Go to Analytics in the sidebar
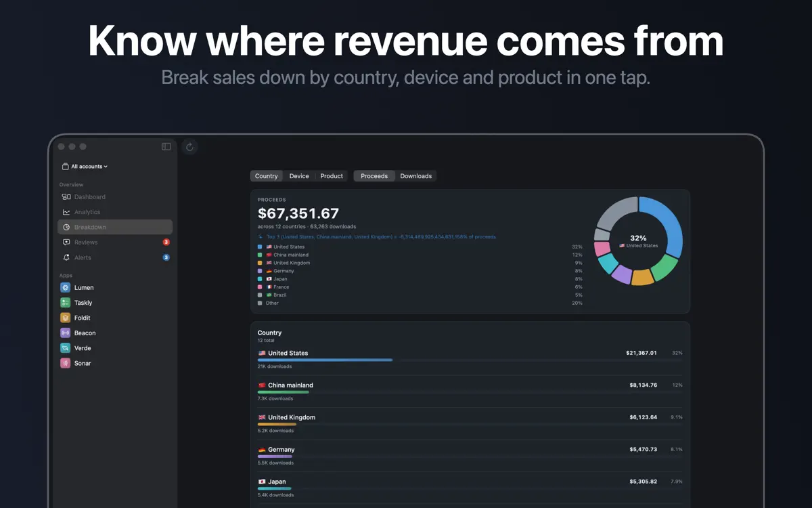The width and height of the screenshot is (812, 508). coord(115,212)
